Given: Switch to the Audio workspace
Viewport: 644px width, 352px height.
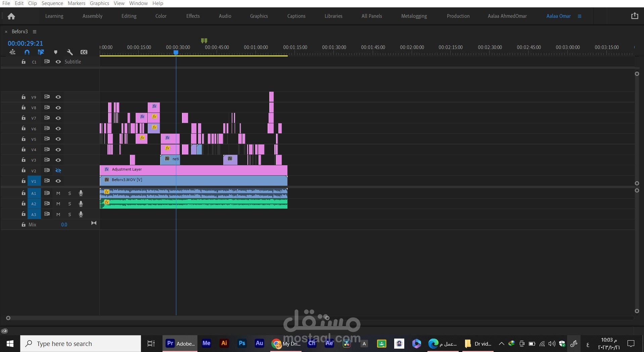Looking at the screenshot, I should (x=225, y=16).
